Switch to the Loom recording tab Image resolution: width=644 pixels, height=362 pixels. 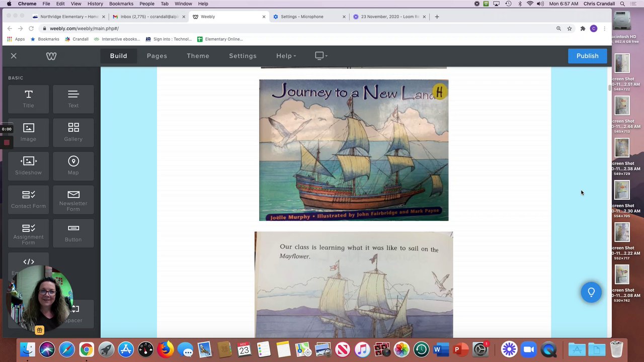pos(389,17)
